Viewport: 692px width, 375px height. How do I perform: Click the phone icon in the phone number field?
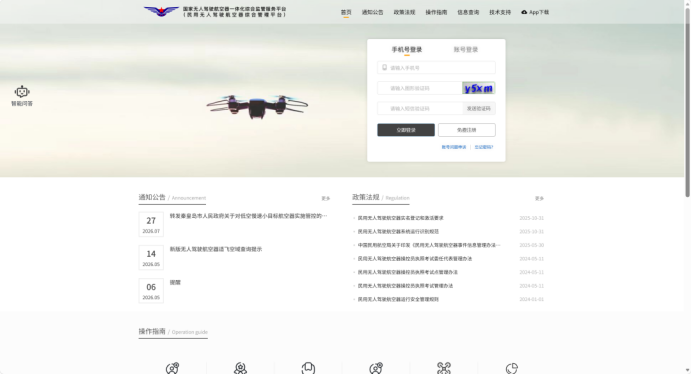click(384, 68)
